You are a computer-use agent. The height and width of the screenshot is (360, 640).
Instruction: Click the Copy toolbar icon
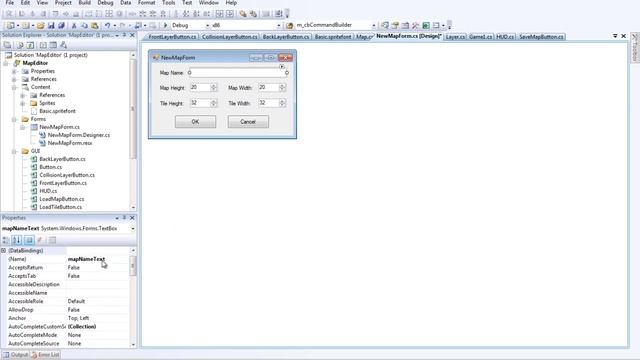84,25
